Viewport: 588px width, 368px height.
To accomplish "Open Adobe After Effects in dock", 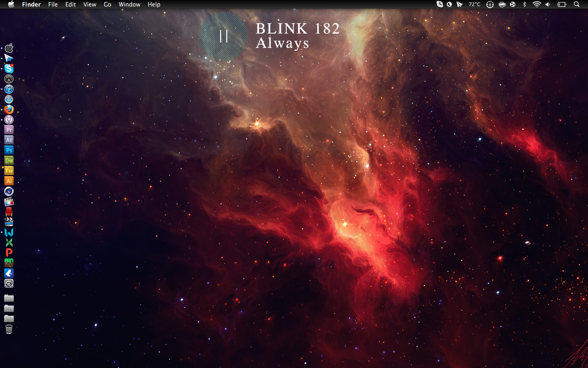I will tap(9, 140).
